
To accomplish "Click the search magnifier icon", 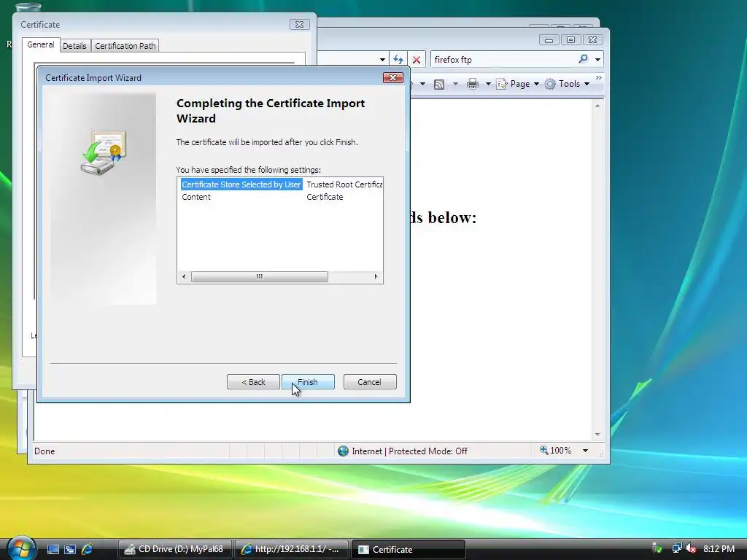I will coord(583,59).
